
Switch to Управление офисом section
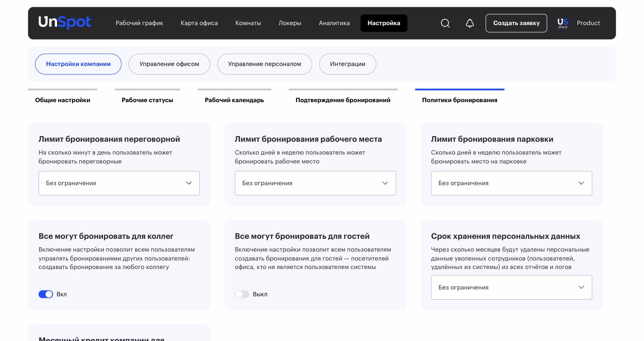[170, 64]
